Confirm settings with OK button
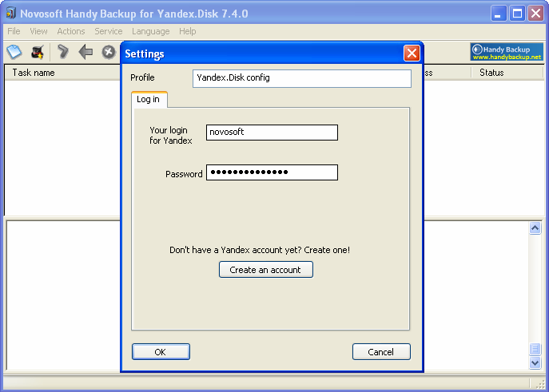The height and width of the screenshot is (392, 549). 161,352
